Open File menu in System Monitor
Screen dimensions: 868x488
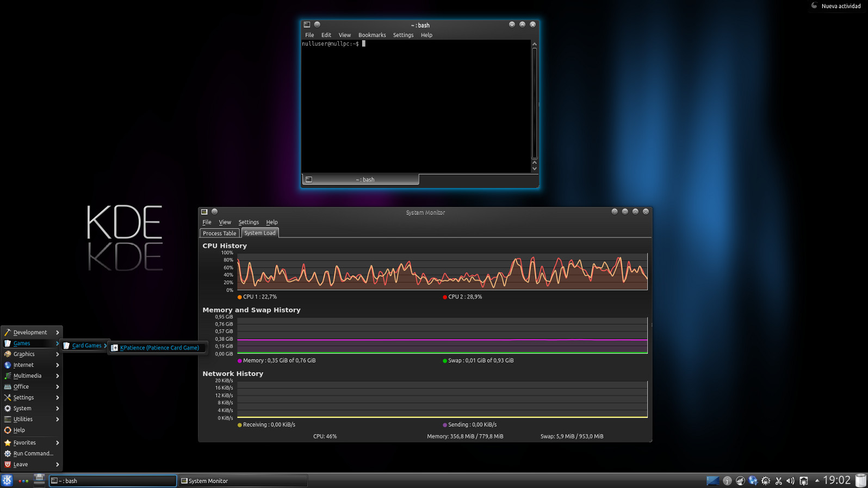point(207,222)
